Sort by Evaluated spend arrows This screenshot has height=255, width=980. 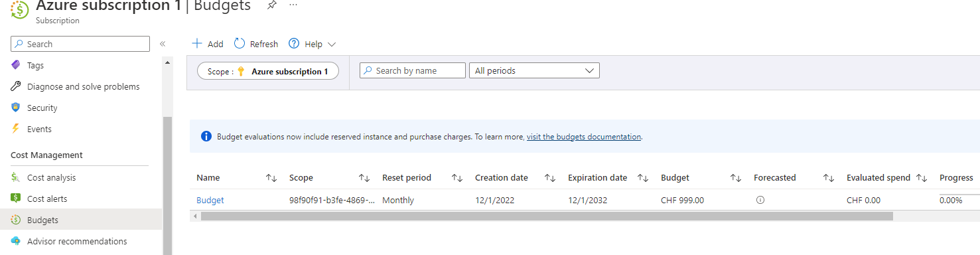click(x=921, y=178)
